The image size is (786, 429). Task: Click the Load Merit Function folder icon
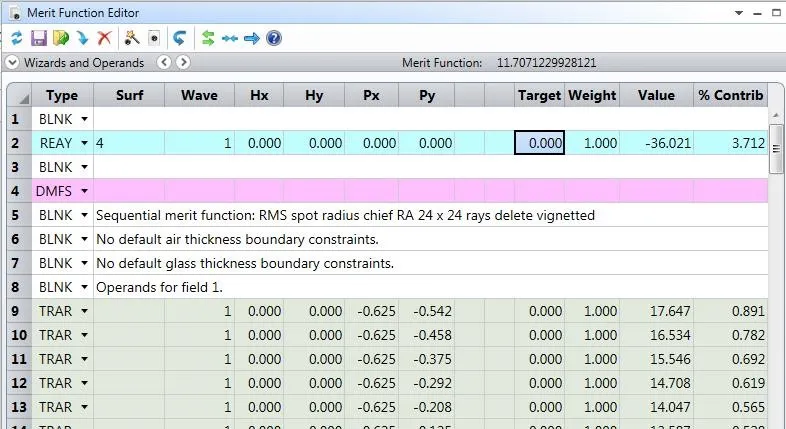(x=60, y=38)
